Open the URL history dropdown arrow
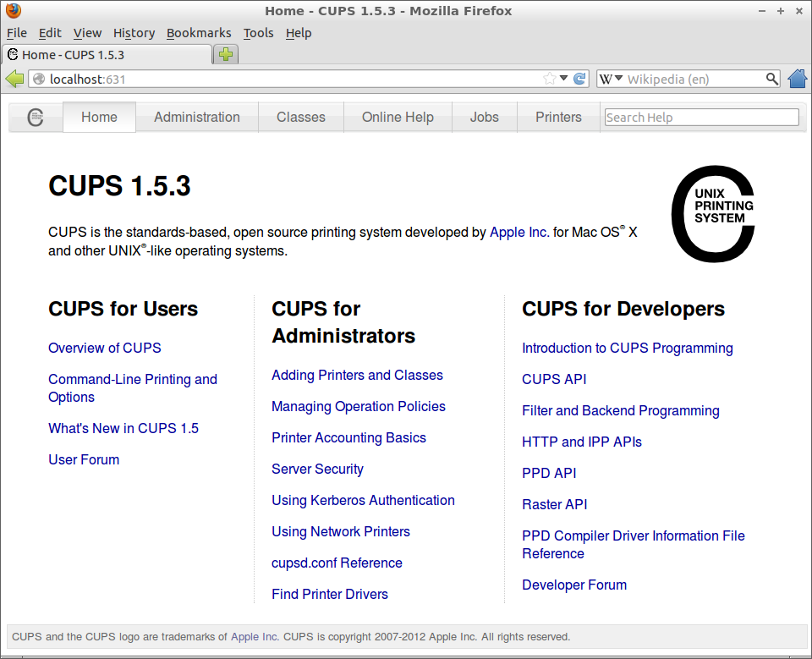 pos(564,79)
